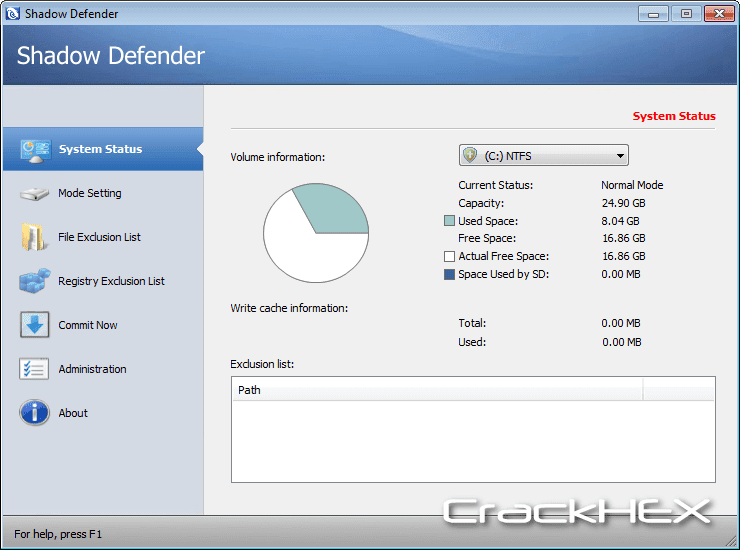Click 'For help, press F1' status text
740x550 pixels.
pyautogui.click(x=58, y=534)
